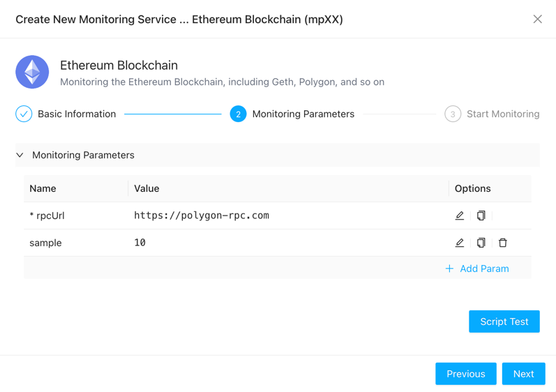Close the Create New Monitoring Service dialog
The image size is (556, 392).
(537, 19)
